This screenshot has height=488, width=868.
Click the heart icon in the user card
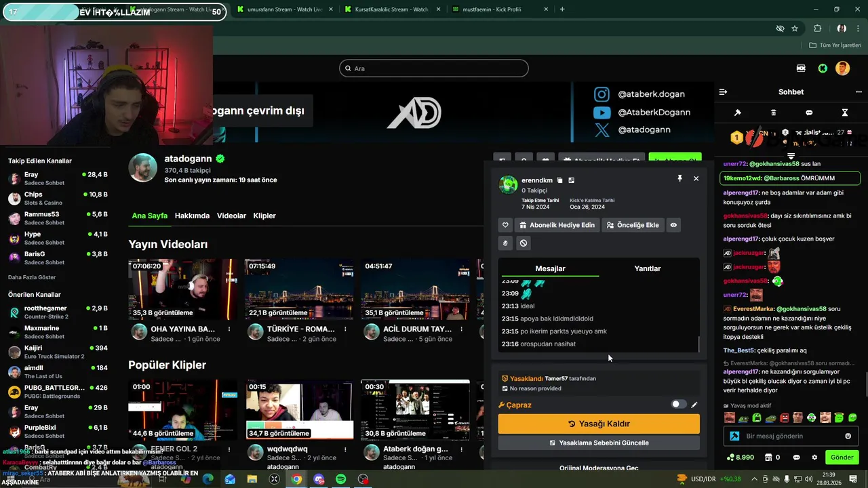coord(505,225)
